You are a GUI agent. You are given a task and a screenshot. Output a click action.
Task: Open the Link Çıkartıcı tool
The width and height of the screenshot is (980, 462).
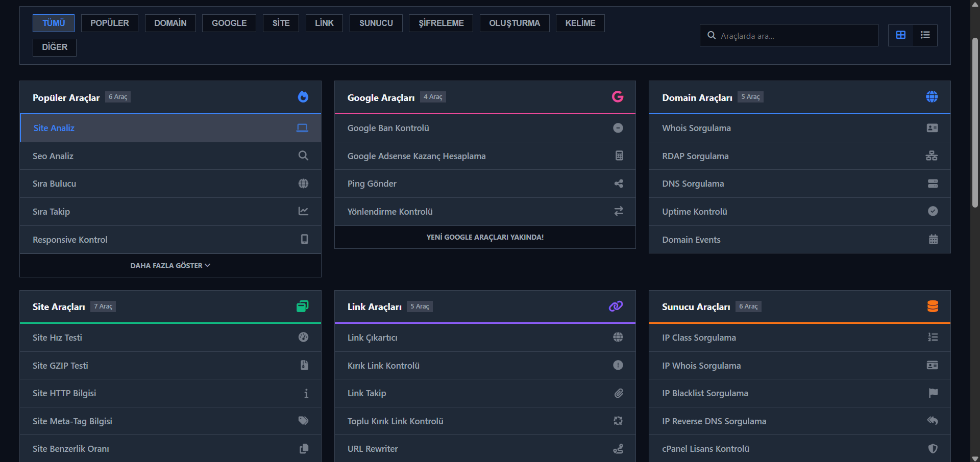point(485,338)
